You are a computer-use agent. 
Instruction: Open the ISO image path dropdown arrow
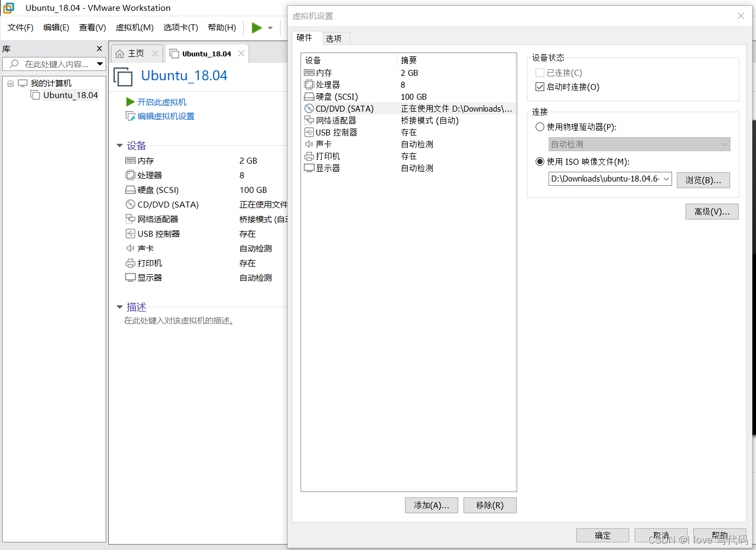666,179
